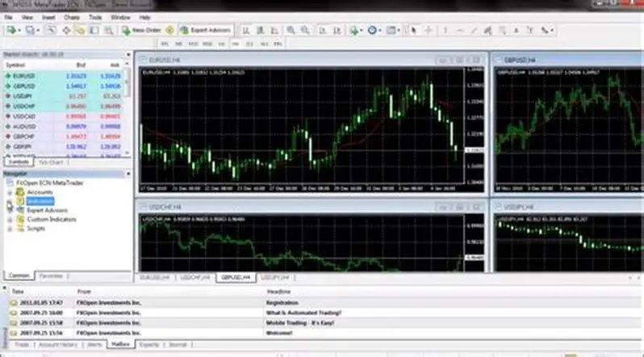Toggle Expert Advisors on or off
644x357 pixels.
click(x=205, y=30)
